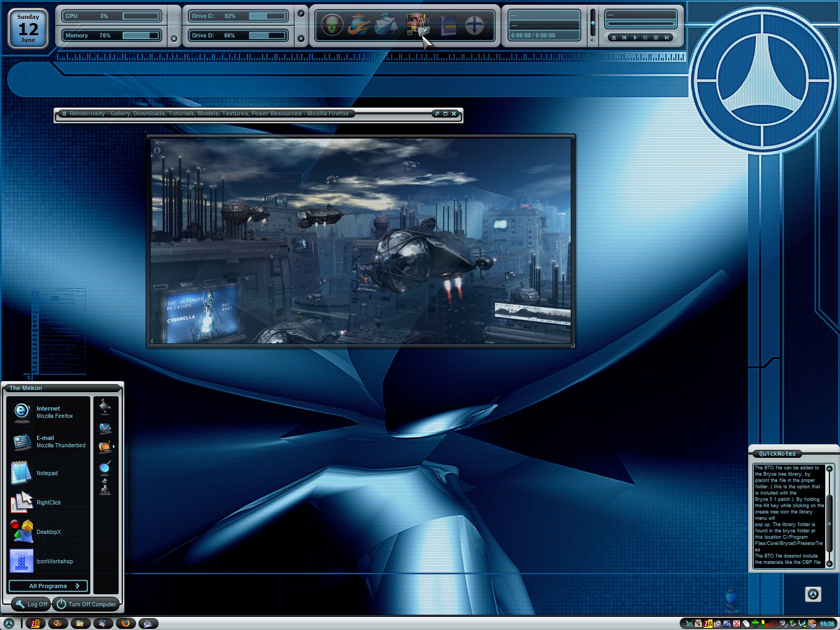
Task: Click the info icon on the image viewer
Action: (x=156, y=150)
